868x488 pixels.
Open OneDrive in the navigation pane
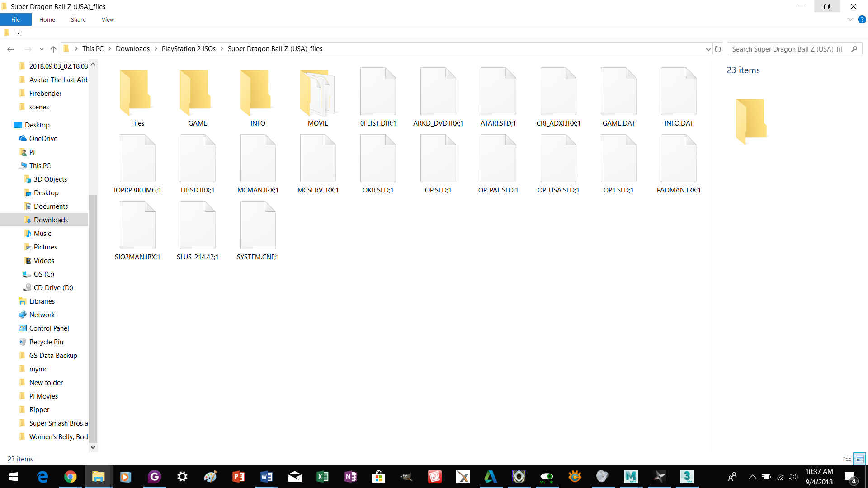point(44,138)
